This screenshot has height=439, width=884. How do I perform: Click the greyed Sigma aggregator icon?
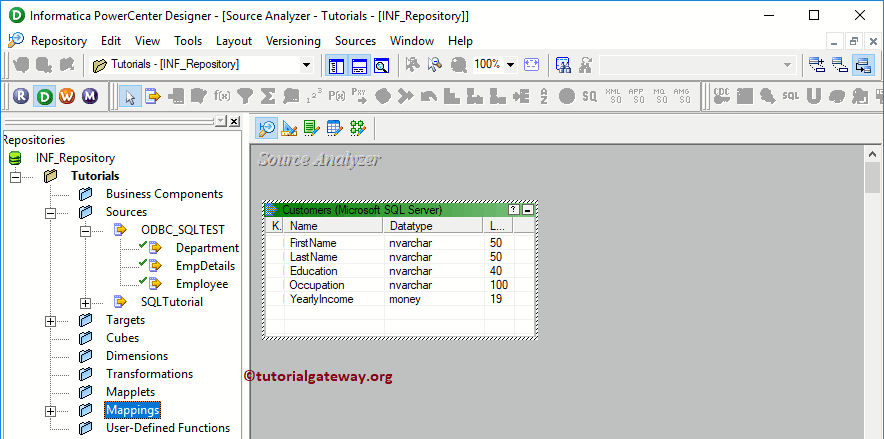(x=268, y=96)
